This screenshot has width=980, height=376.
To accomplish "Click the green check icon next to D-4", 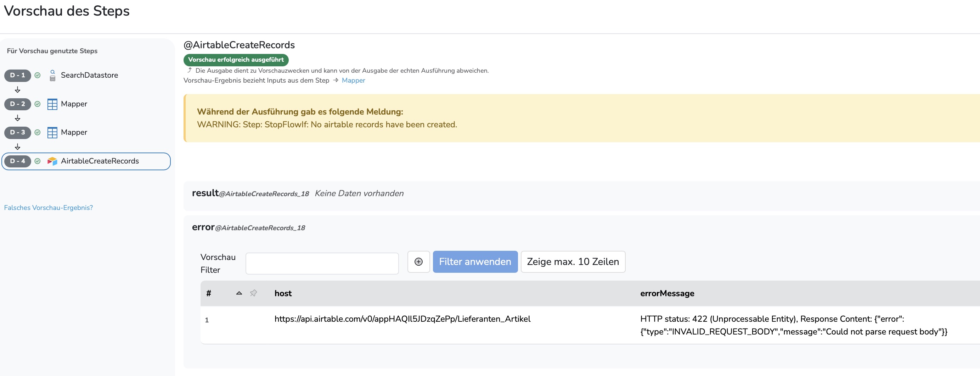I will (37, 161).
